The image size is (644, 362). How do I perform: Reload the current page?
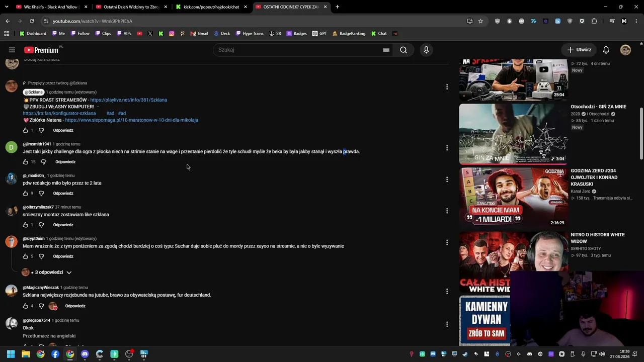[x=32, y=21]
